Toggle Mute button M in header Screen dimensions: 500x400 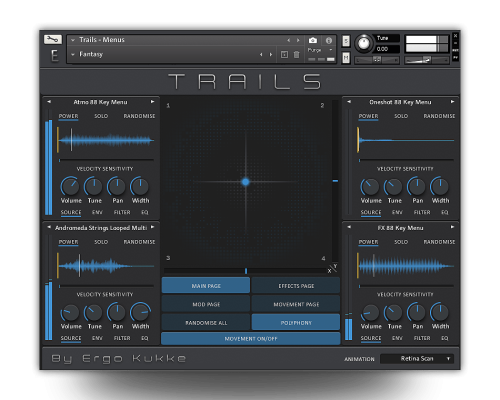(x=346, y=58)
